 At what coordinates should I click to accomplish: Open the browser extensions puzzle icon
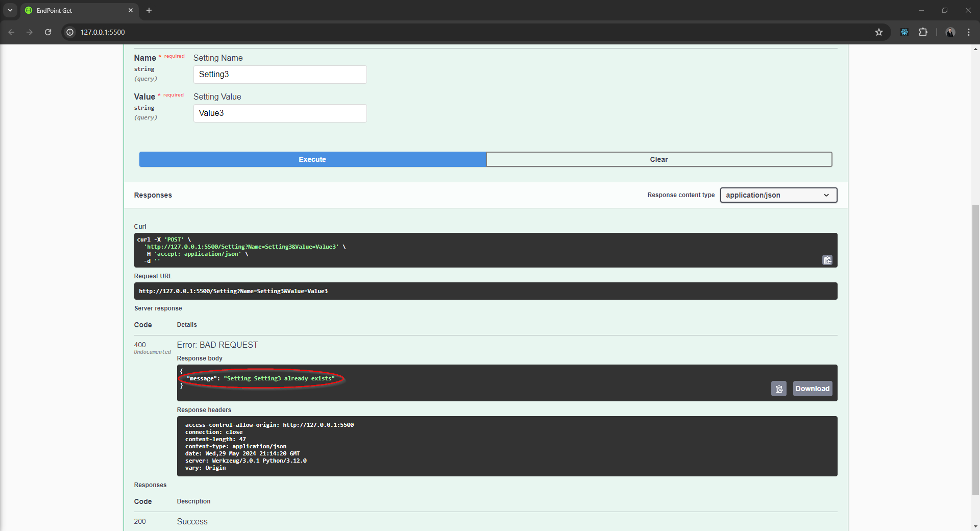923,32
